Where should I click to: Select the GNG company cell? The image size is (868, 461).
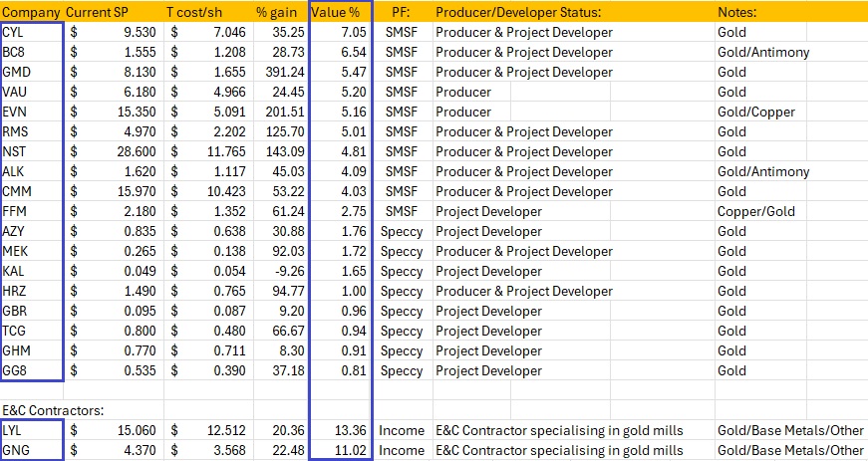pyautogui.click(x=32, y=450)
